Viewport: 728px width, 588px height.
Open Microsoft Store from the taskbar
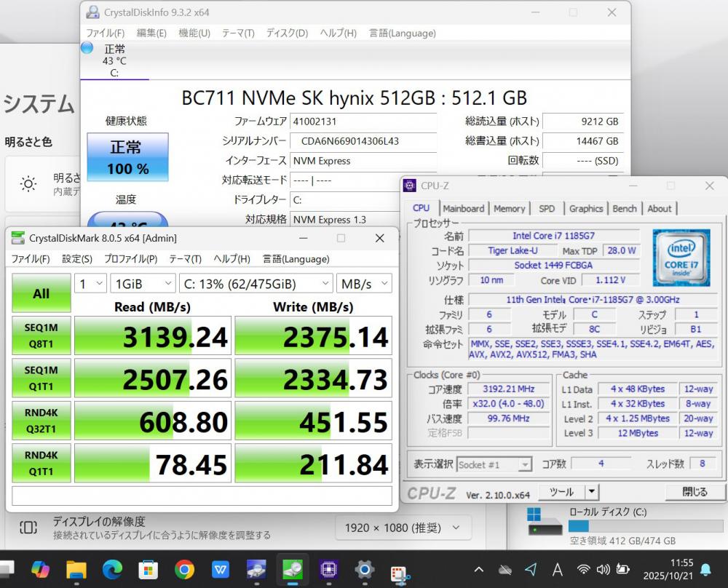pos(148,569)
